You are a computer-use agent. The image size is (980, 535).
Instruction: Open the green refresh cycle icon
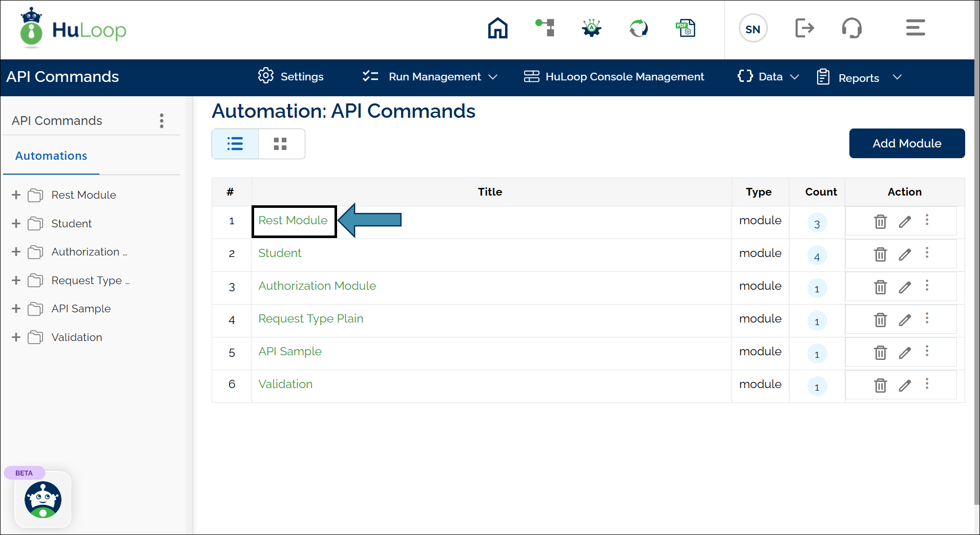click(x=638, y=28)
